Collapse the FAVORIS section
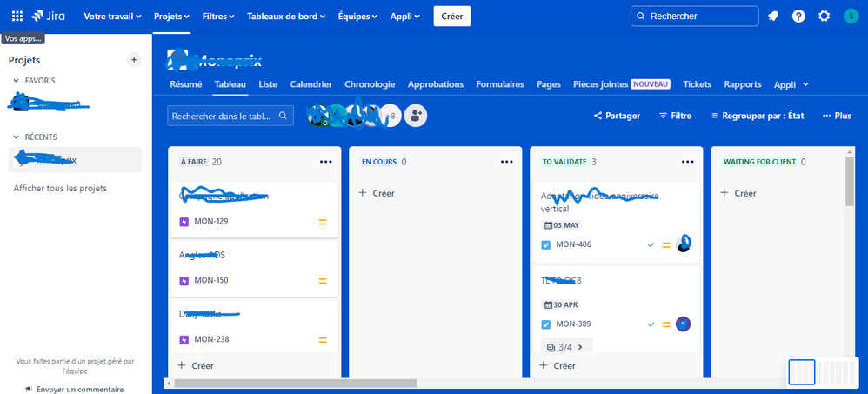Screen dimensions: 868x394 [x=16, y=81]
